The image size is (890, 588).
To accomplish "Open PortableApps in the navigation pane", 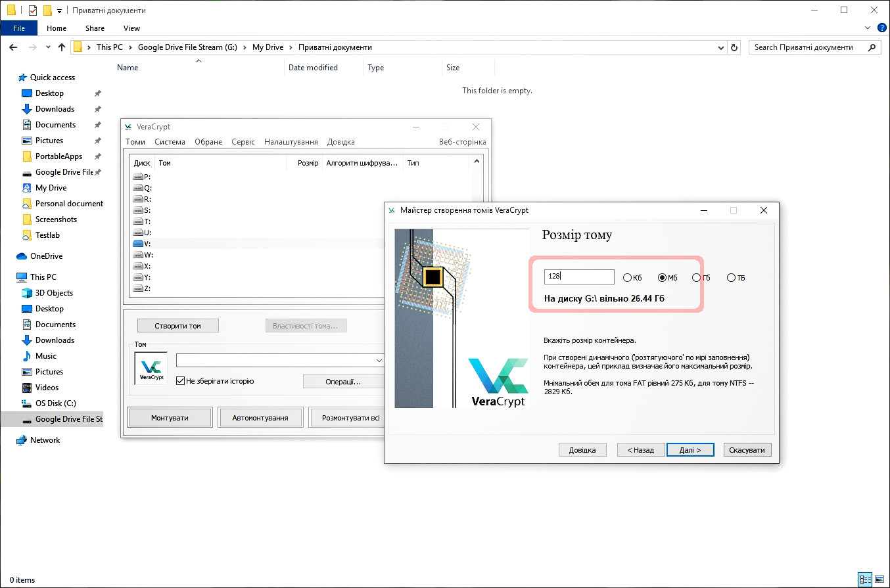I will click(x=59, y=156).
